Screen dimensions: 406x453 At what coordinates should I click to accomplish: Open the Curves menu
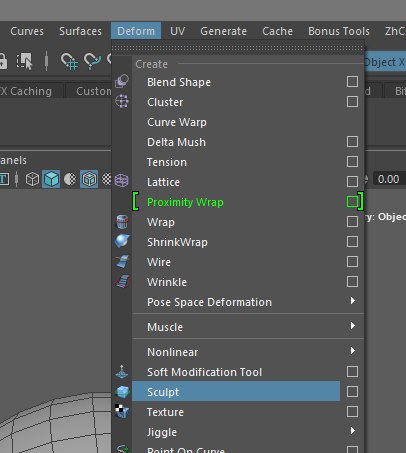(x=27, y=31)
